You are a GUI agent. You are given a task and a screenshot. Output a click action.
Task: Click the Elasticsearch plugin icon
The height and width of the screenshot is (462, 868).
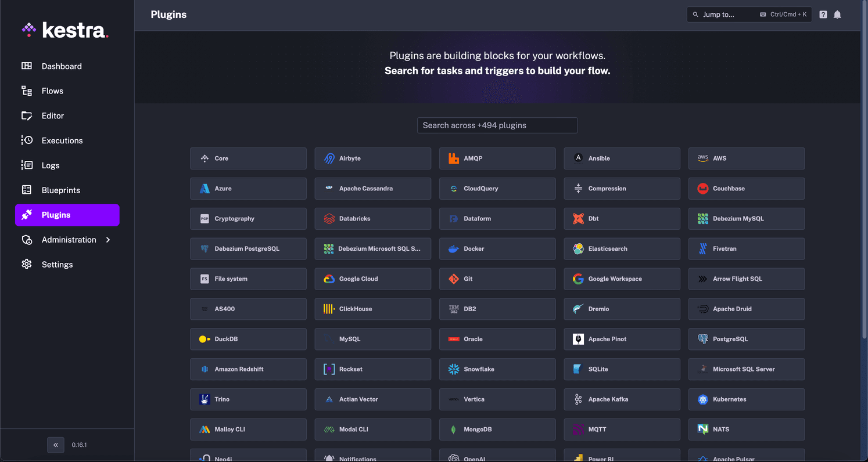pos(578,249)
